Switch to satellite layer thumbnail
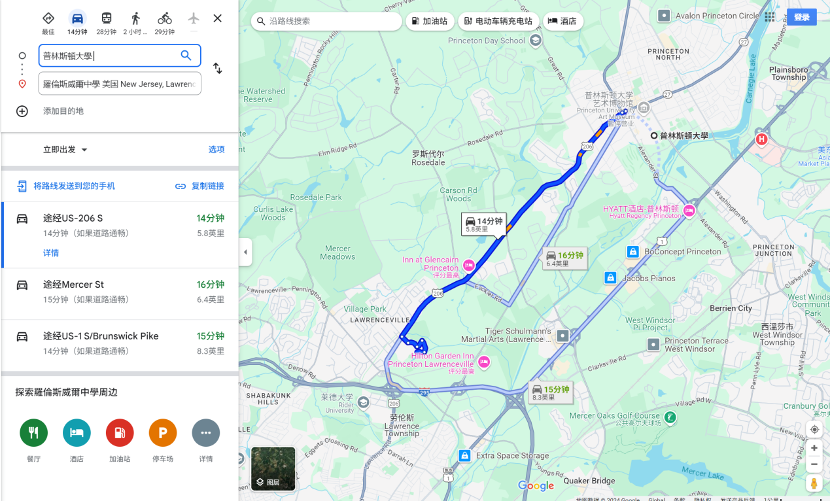The image size is (830, 502). tap(273, 469)
